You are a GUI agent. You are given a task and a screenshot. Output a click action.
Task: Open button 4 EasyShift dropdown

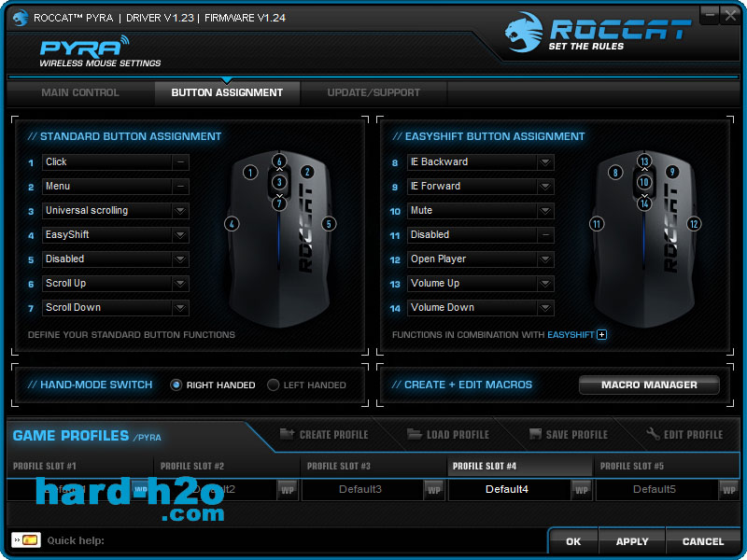click(180, 235)
